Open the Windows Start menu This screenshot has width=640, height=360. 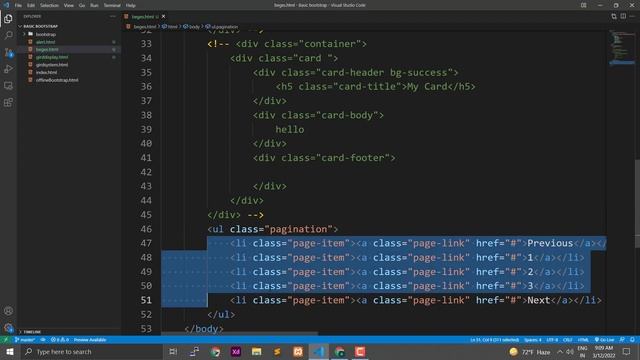click(x=9, y=351)
